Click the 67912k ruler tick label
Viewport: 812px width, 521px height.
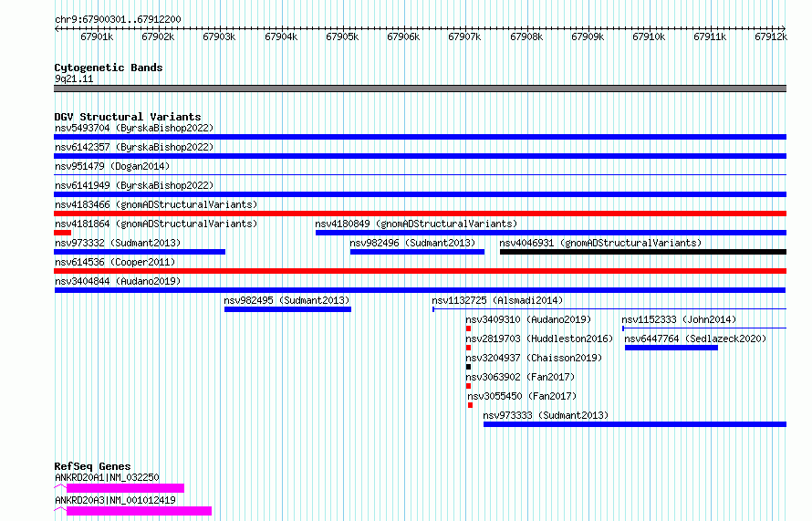(x=771, y=36)
